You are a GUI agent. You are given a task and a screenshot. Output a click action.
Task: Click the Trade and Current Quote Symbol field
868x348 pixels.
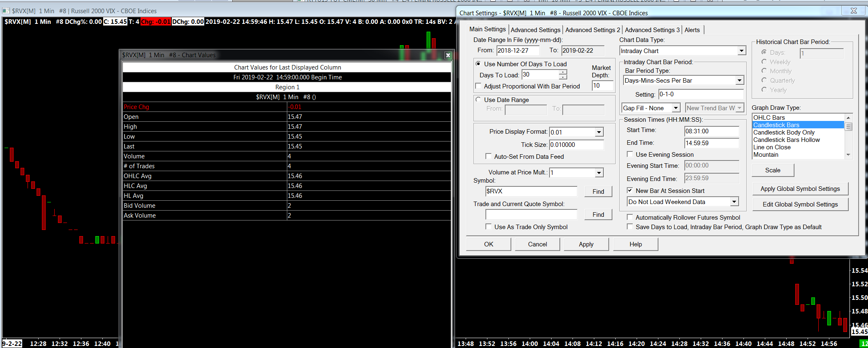(531, 214)
